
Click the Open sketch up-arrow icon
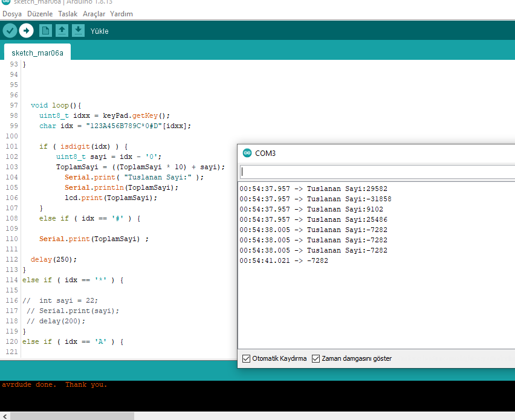click(62, 30)
